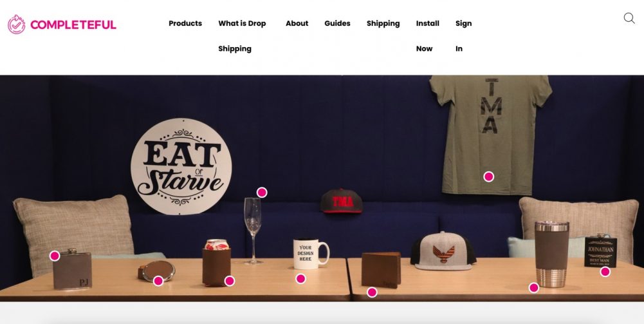Select the pink hotspot on the compact mirror

pos(158,281)
